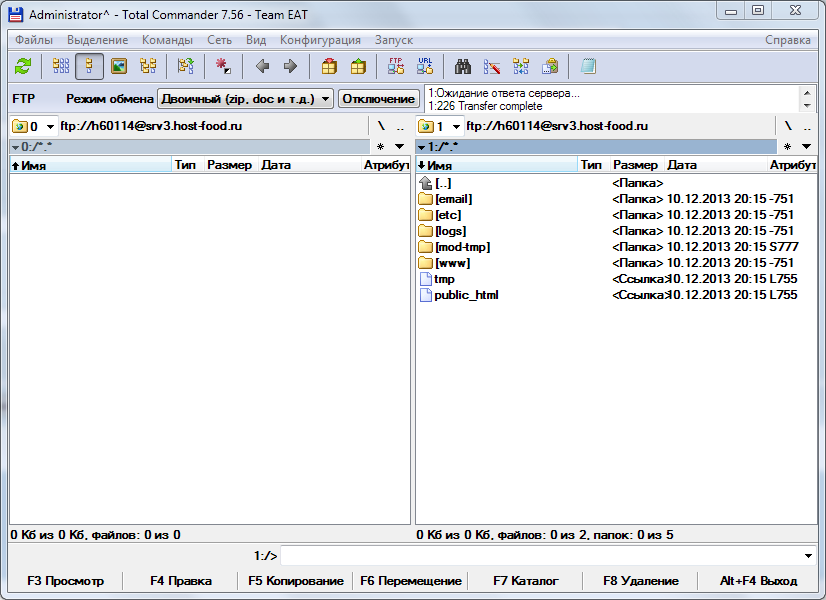Open the Notepad icon in the toolbar

[x=588, y=66]
